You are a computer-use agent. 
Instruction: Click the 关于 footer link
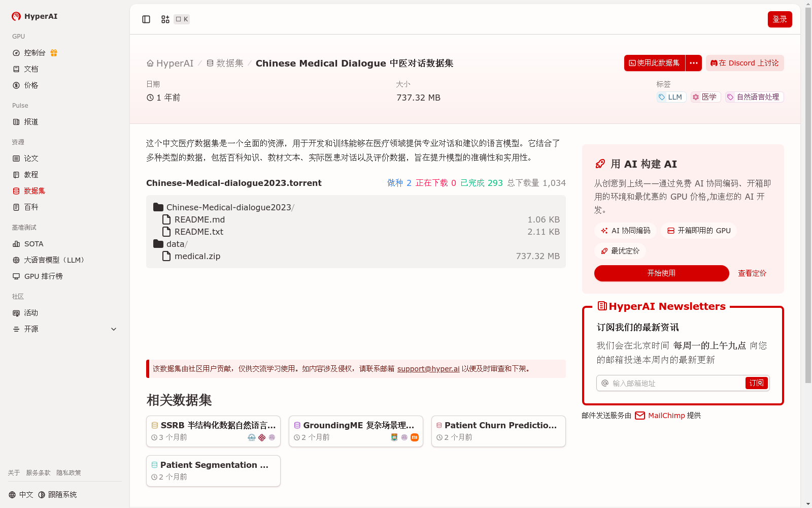(x=14, y=473)
